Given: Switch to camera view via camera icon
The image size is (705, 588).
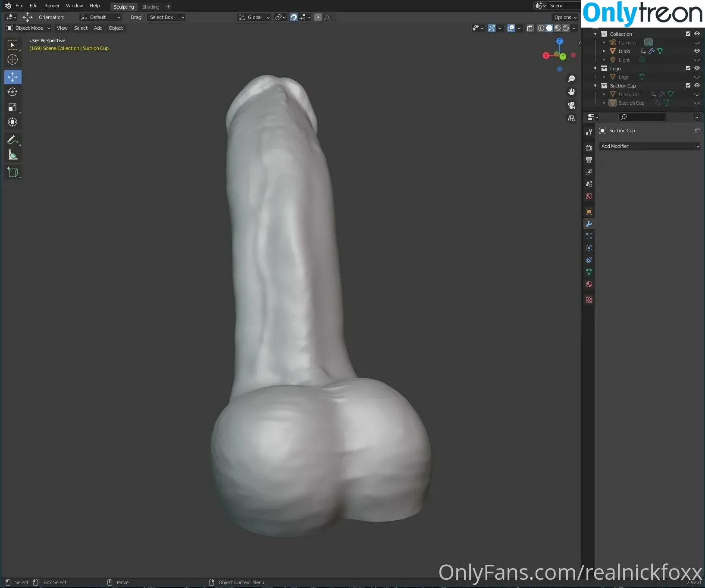Looking at the screenshot, I should (571, 105).
